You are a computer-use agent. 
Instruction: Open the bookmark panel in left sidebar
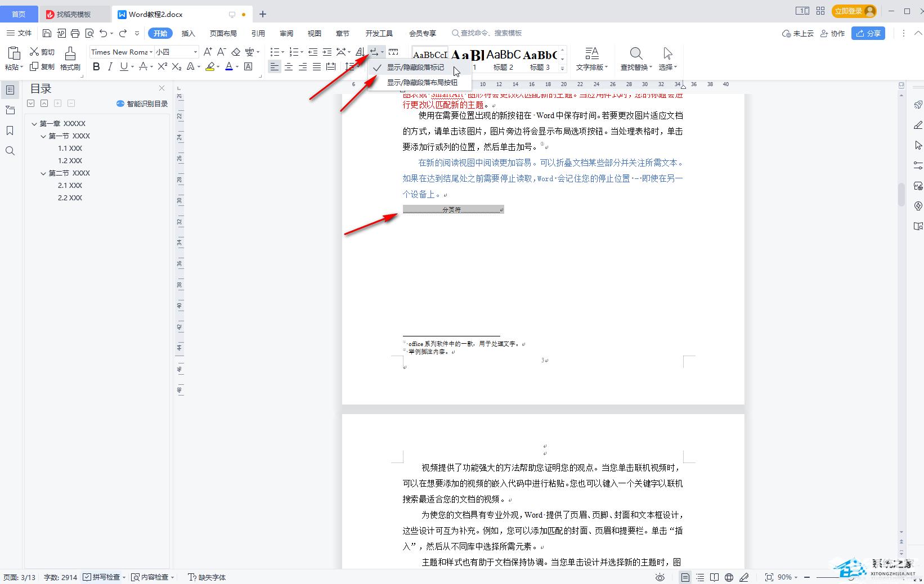coord(10,131)
